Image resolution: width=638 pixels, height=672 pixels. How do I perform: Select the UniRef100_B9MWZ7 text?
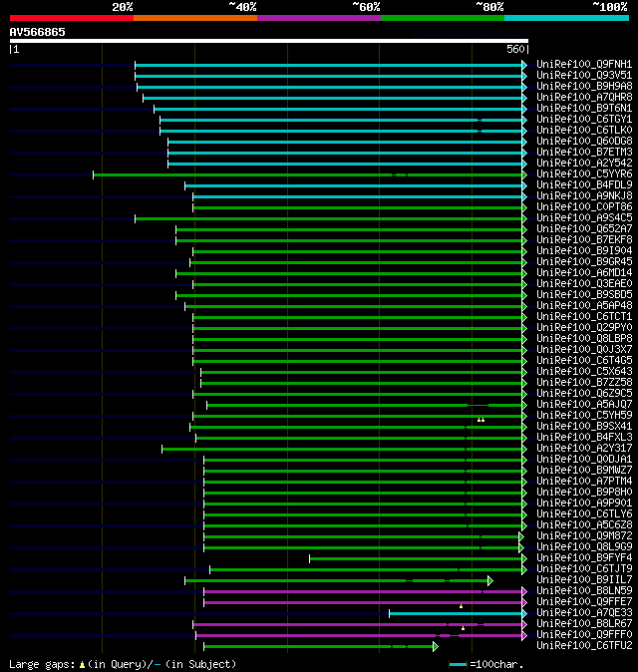coord(584,471)
